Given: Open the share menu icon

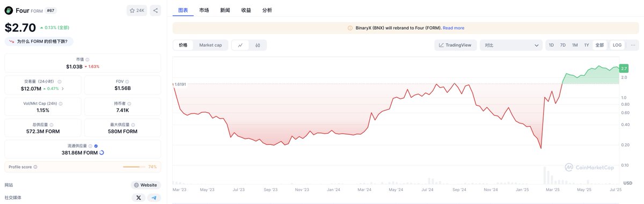Looking at the screenshot, I should [155, 10].
